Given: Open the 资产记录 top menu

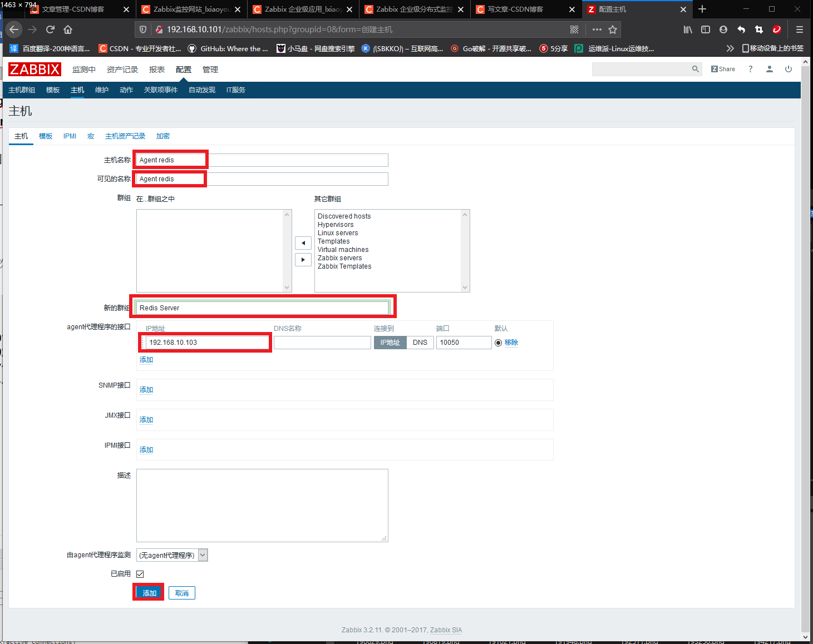Looking at the screenshot, I should [122, 70].
